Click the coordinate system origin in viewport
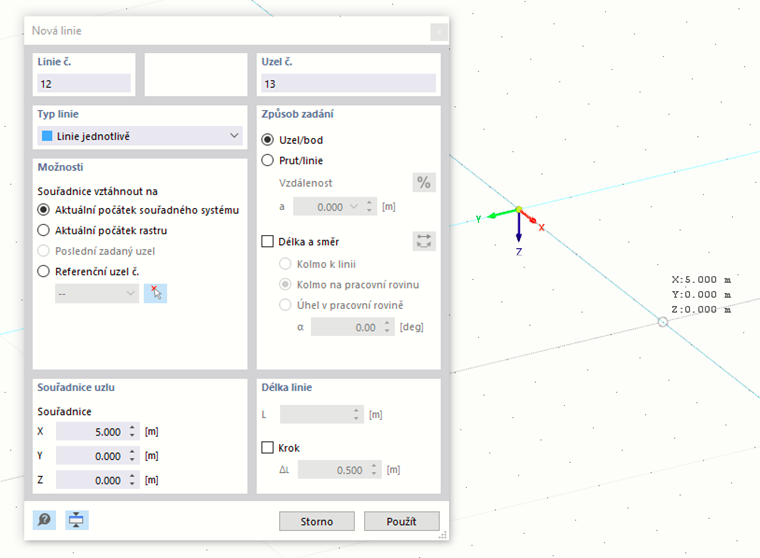 click(x=519, y=209)
